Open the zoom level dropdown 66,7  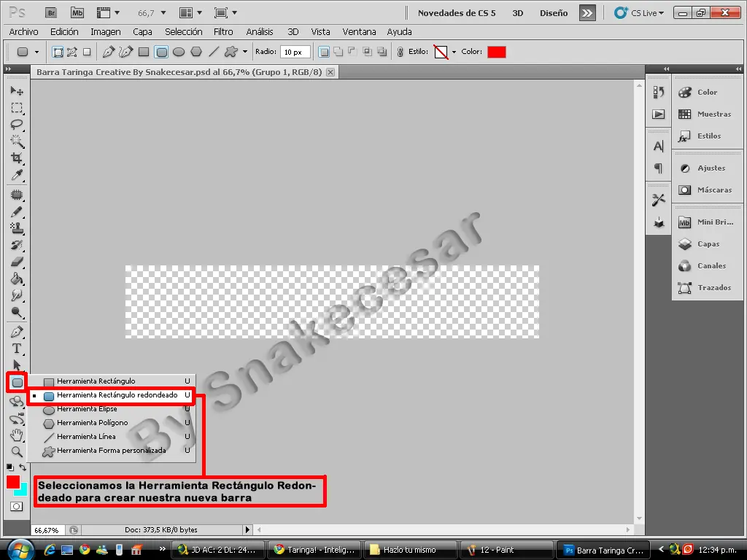coord(152,13)
